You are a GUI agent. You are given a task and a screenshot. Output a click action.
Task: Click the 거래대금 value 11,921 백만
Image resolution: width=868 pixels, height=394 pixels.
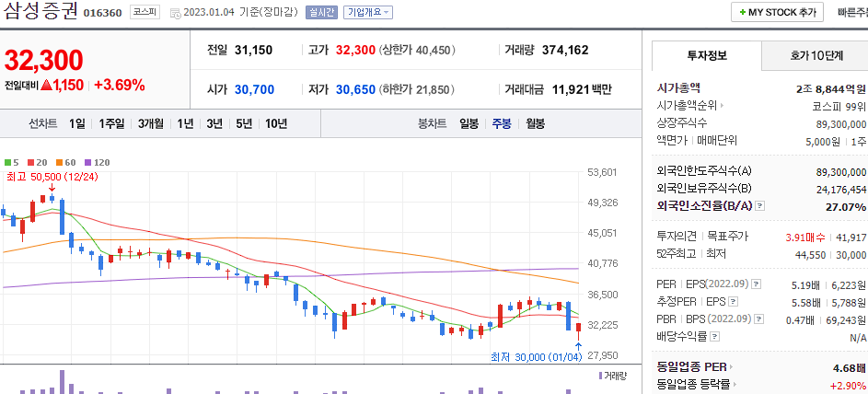(582, 89)
